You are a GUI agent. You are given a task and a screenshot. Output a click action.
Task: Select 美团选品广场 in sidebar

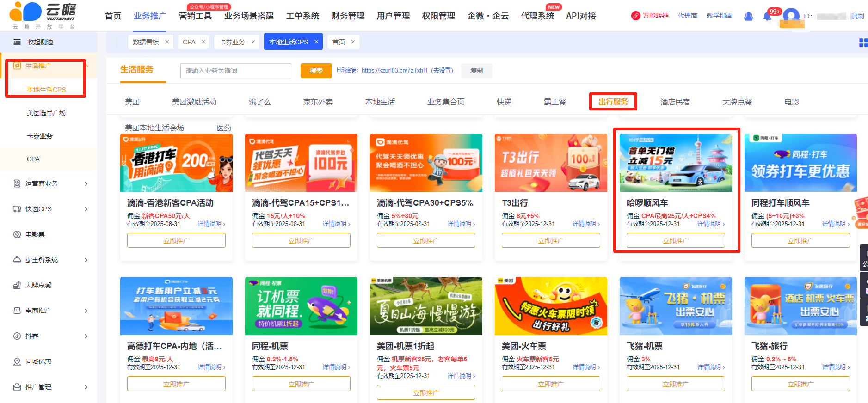tap(46, 113)
